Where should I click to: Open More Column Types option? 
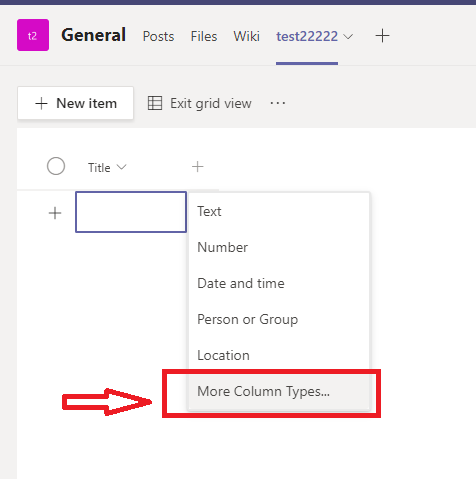279,391
